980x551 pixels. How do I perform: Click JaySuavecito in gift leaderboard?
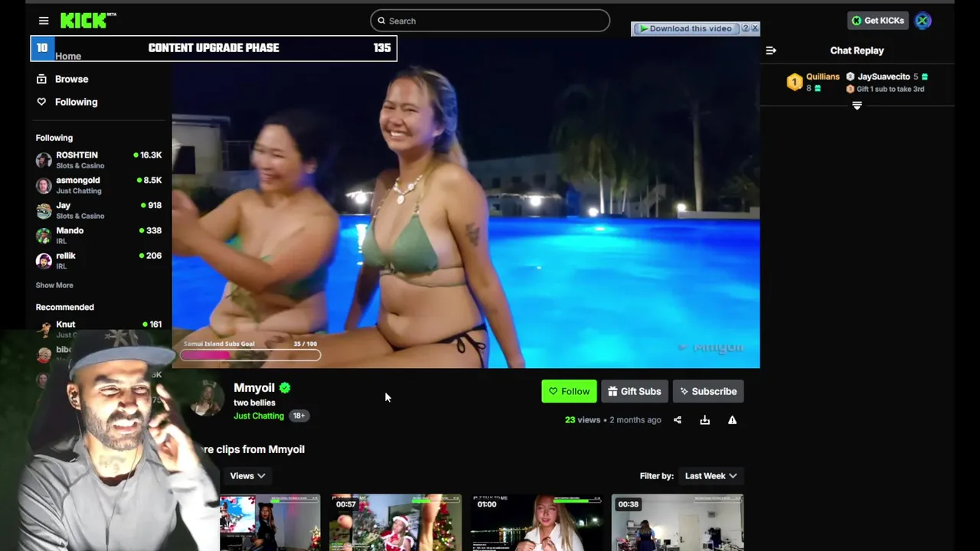pyautogui.click(x=884, y=77)
